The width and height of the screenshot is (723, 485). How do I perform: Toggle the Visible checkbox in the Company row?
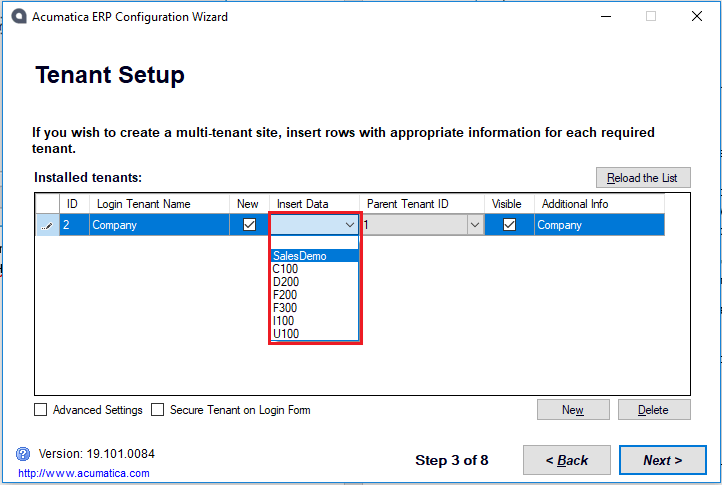point(509,225)
